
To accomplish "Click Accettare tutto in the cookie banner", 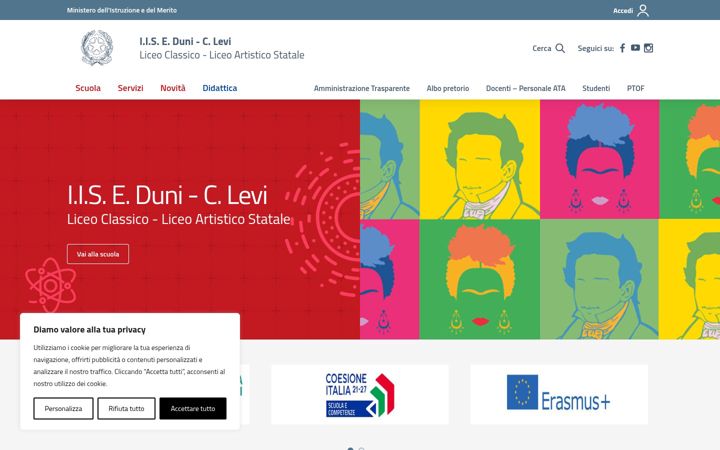I will coord(193,408).
